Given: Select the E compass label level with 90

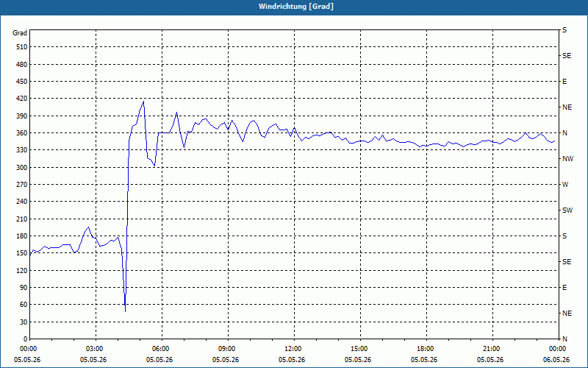Looking at the screenshot, I should tap(564, 288).
